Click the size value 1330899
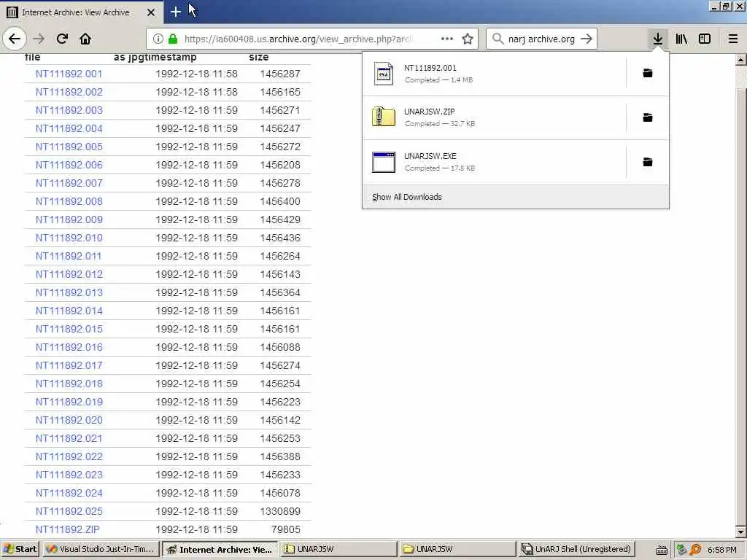747x560 pixels. point(280,511)
